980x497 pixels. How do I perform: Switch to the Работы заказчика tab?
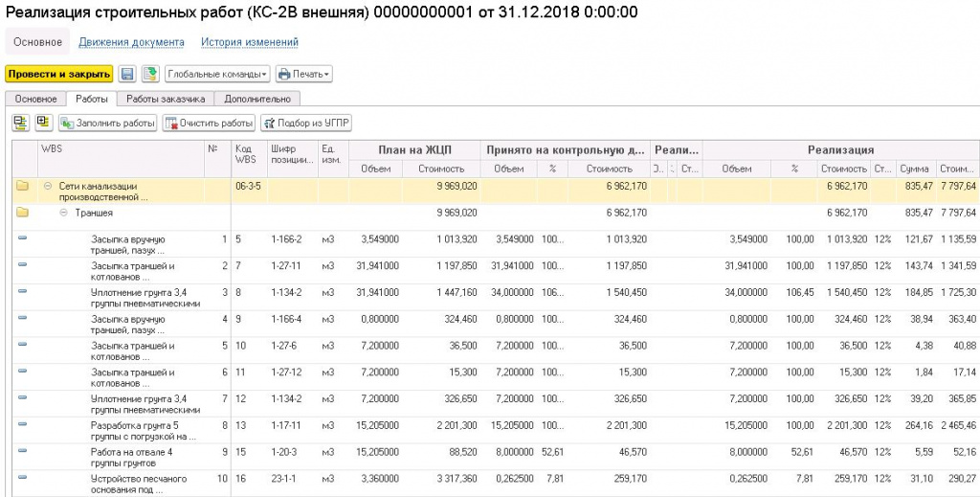pos(166,99)
